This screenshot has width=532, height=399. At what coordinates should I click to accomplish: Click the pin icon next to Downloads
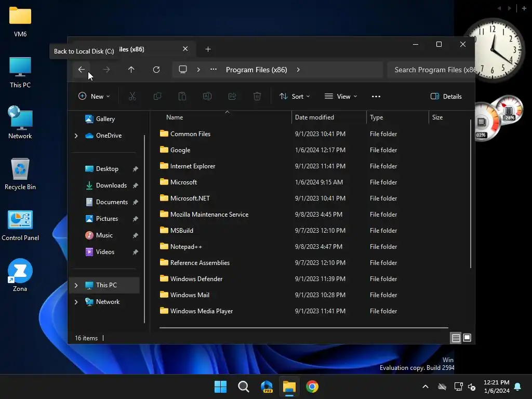click(x=136, y=185)
